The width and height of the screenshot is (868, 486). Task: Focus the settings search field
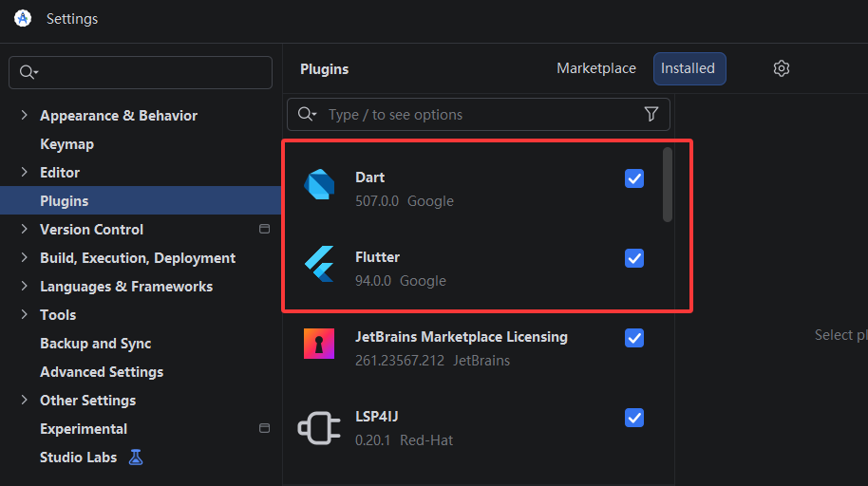[x=141, y=72]
